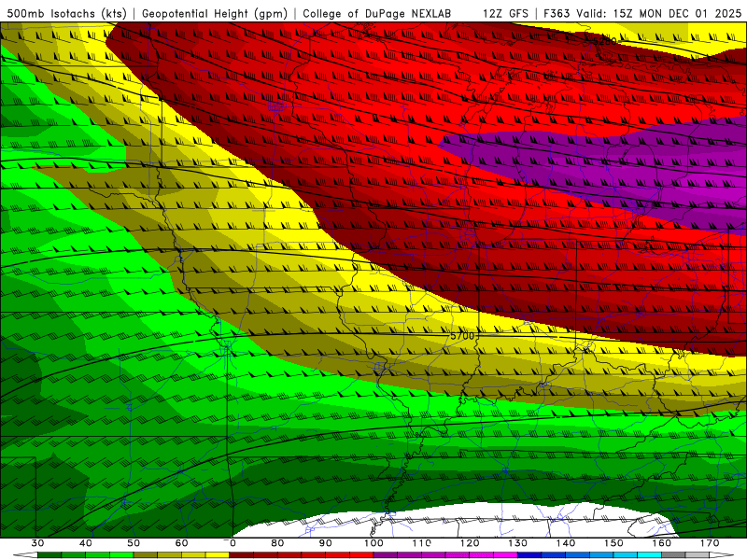Image resolution: width=747 pixels, height=560 pixels.
Task: Click the 150 label on the color scale
Action: pyautogui.click(x=613, y=543)
